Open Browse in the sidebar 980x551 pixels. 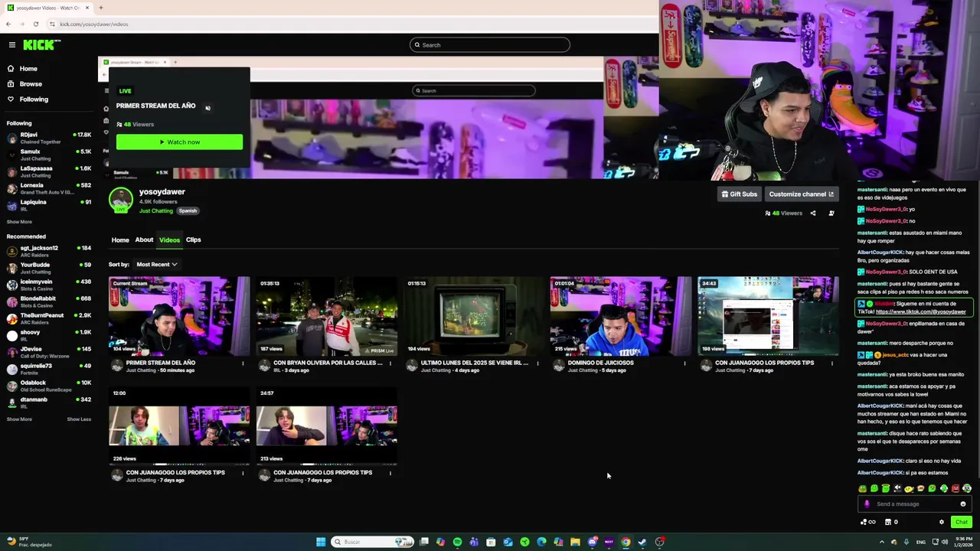point(31,84)
